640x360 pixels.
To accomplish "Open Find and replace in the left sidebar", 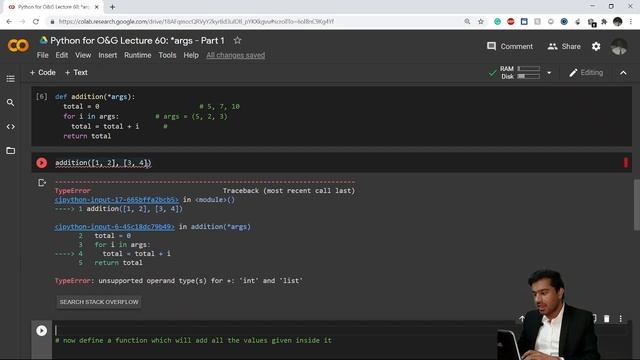I will click(11, 102).
